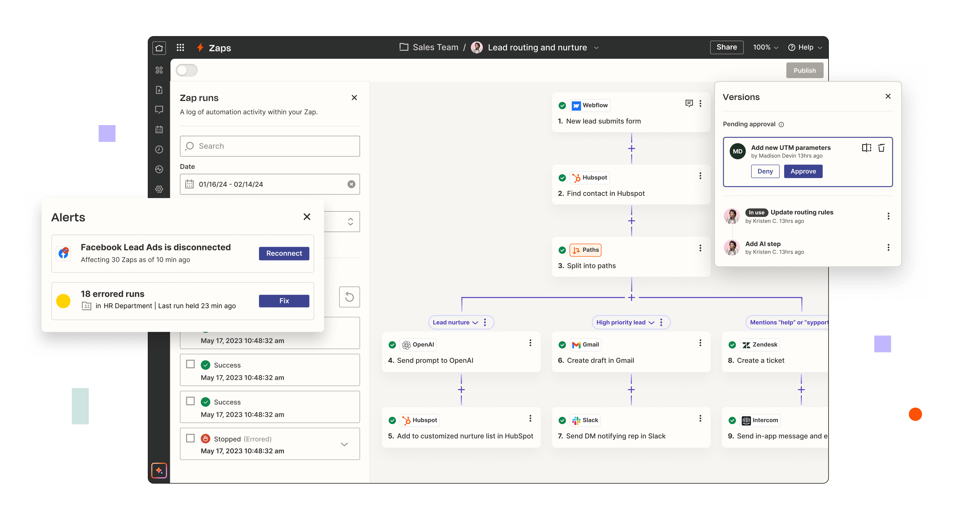Approve the Add new UTM parameters version
This screenshot has width=980, height=513.
pyautogui.click(x=803, y=171)
